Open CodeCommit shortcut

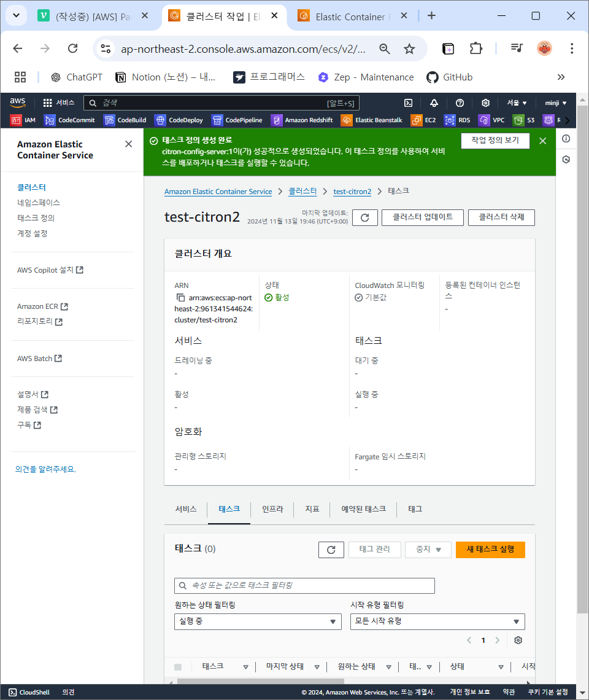point(69,120)
